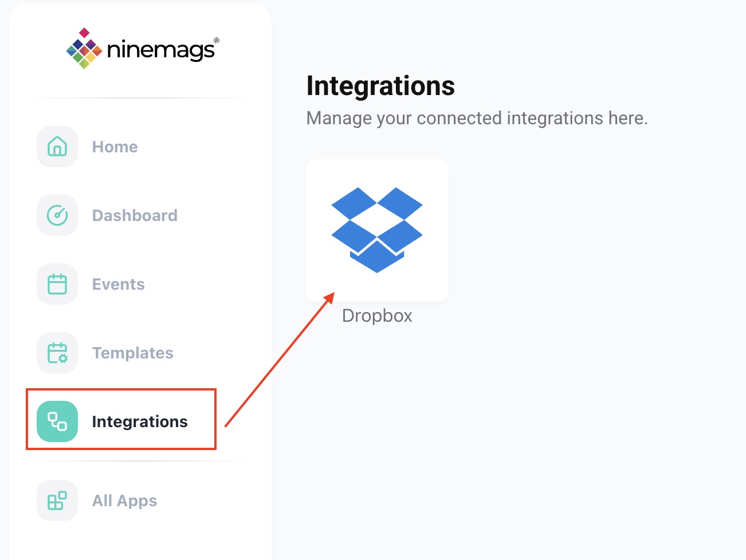Open the Events menu label

click(119, 285)
